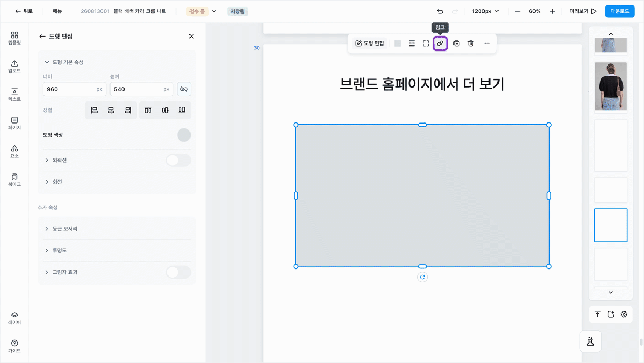Align shape to vertical middle
Viewport: 644px width, 363px height.
point(165,110)
